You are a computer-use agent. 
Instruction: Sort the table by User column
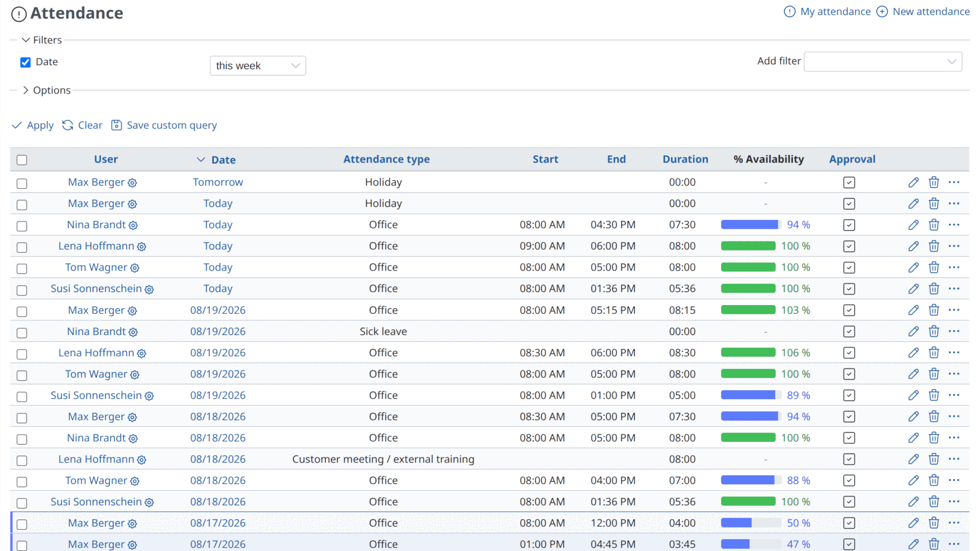[x=106, y=159]
